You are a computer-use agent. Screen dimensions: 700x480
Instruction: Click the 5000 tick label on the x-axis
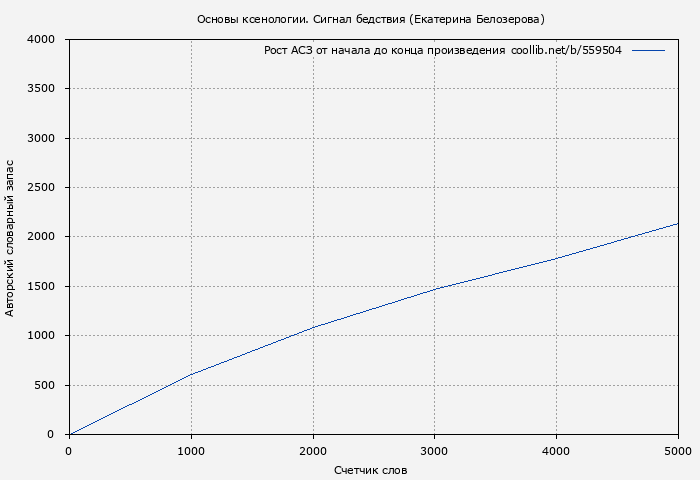click(x=677, y=451)
